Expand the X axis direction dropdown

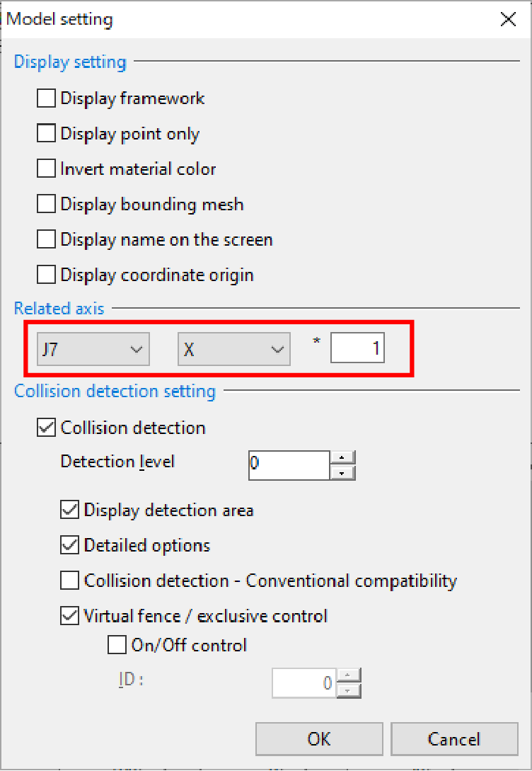233,350
